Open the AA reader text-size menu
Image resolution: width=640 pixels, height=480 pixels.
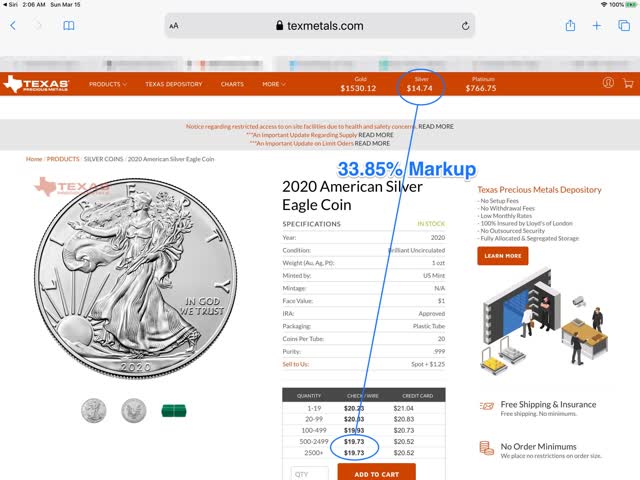174,26
